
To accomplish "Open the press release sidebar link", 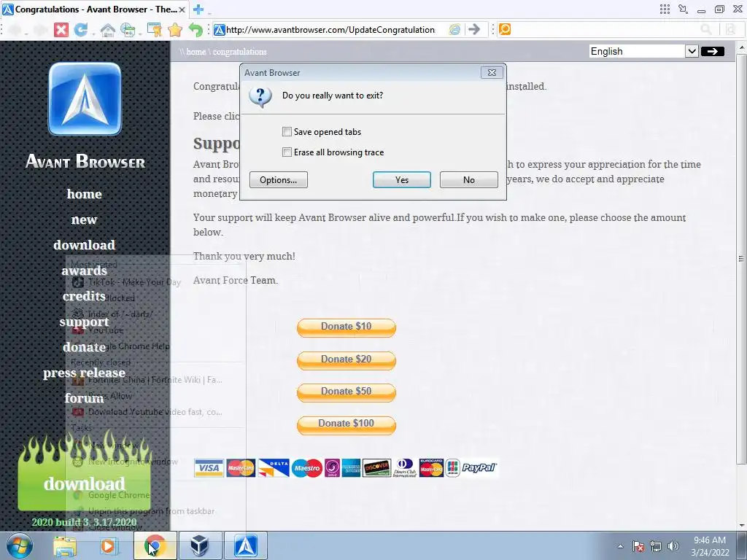I will (x=85, y=373).
